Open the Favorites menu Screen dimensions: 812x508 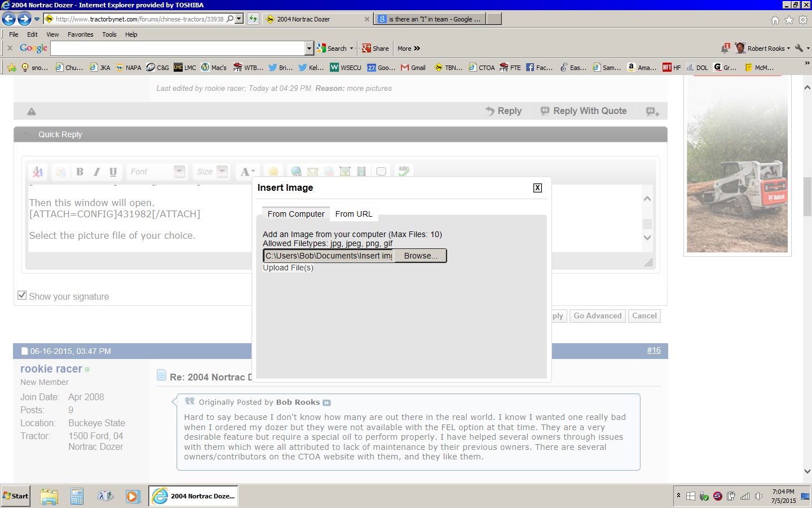pyautogui.click(x=80, y=34)
